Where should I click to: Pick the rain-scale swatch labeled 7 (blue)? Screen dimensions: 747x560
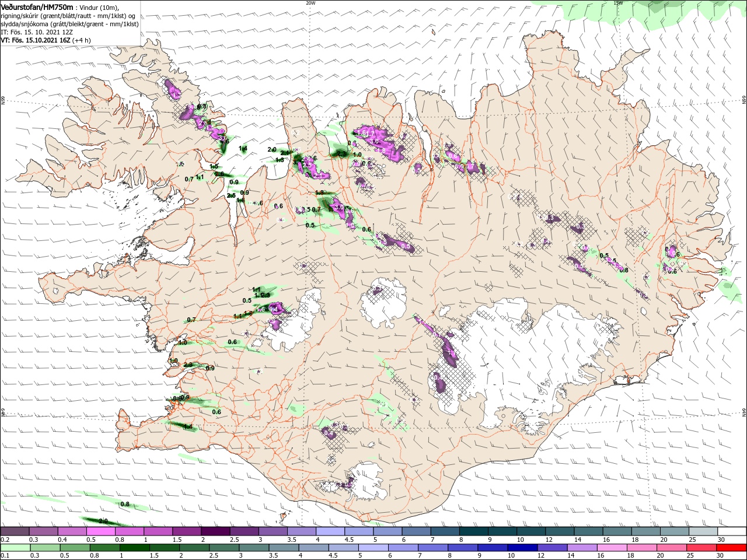pos(433,548)
